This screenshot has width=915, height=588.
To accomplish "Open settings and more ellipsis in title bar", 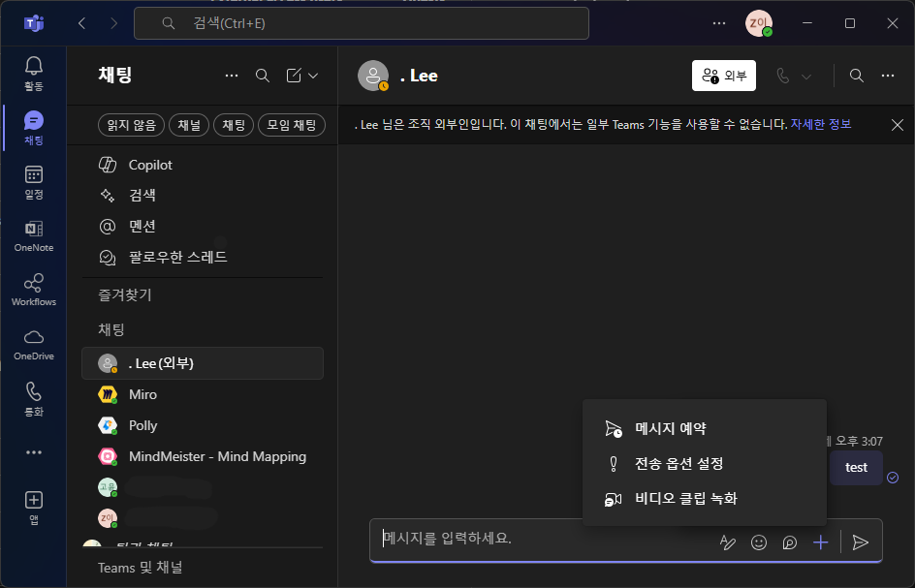I will pyautogui.click(x=719, y=23).
